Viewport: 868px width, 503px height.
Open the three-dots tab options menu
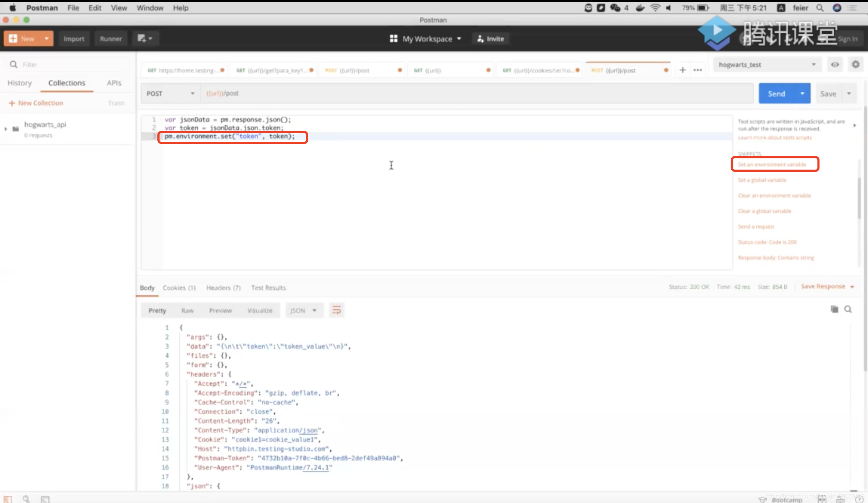click(698, 70)
